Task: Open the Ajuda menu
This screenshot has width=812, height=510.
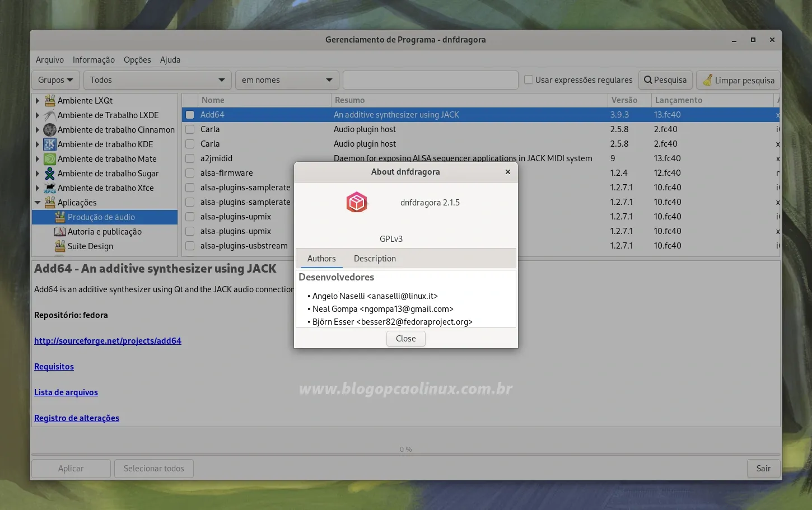Action: coord(170,60)
